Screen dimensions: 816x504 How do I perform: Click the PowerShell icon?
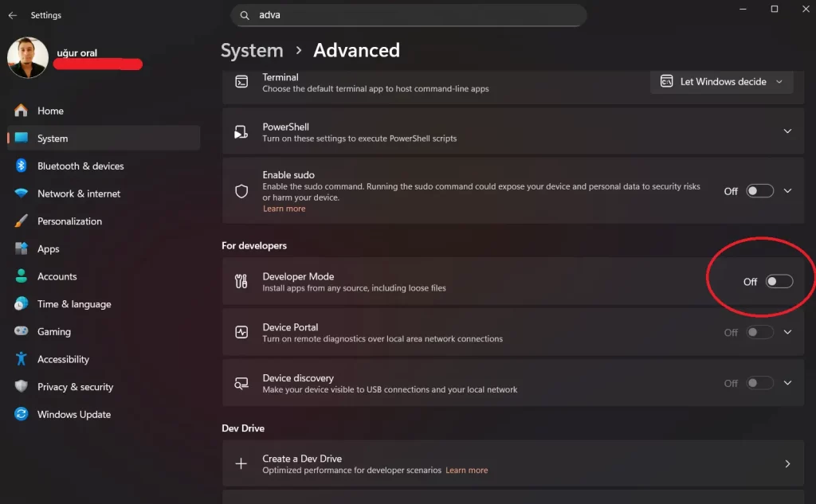(241, 131)
